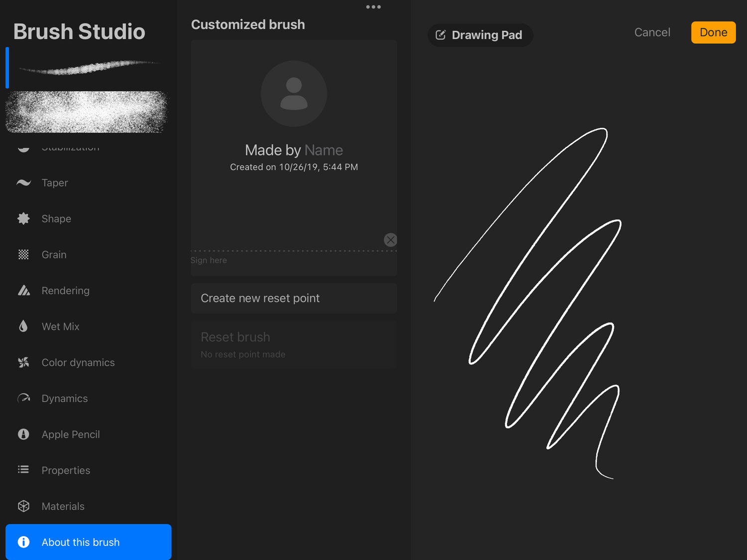Viewport: 747px width, 560px height.
Task: Click the No reset point made text
Action: tap(243, 354)
